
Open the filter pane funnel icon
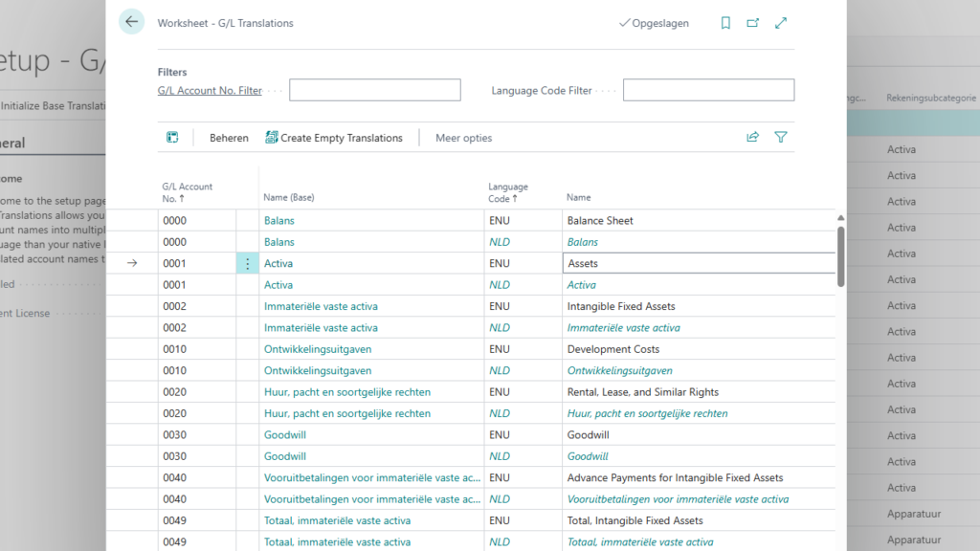click(x=781, y=138)
